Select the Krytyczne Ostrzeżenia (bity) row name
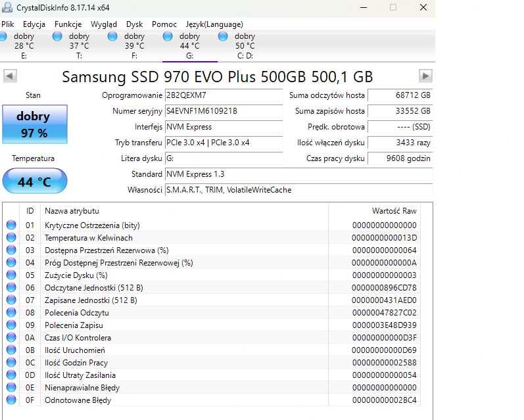Screen dimensions: 524x420 tap(92, 225)
